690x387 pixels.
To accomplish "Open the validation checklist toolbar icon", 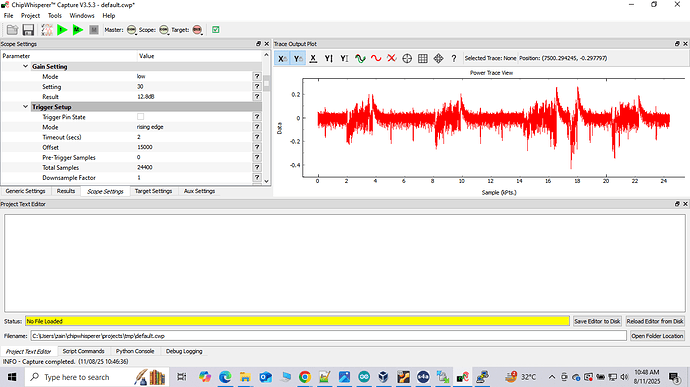I will [47, 30].
